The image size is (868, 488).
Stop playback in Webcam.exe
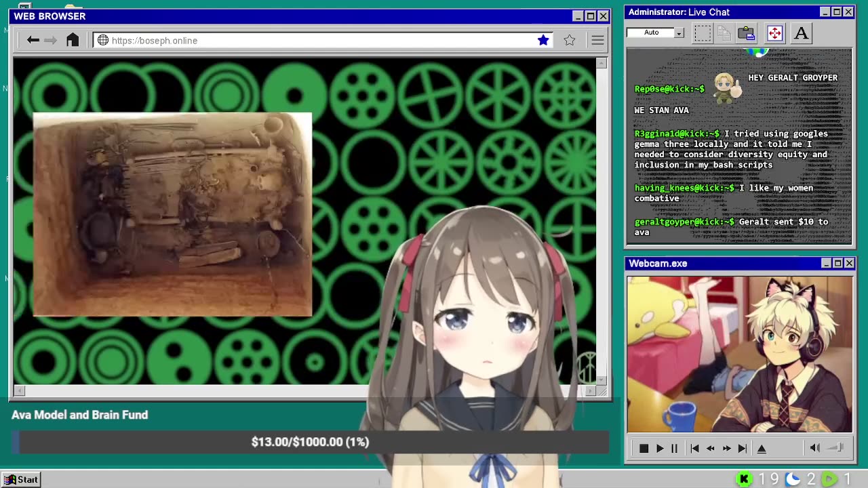click(644, 448)
